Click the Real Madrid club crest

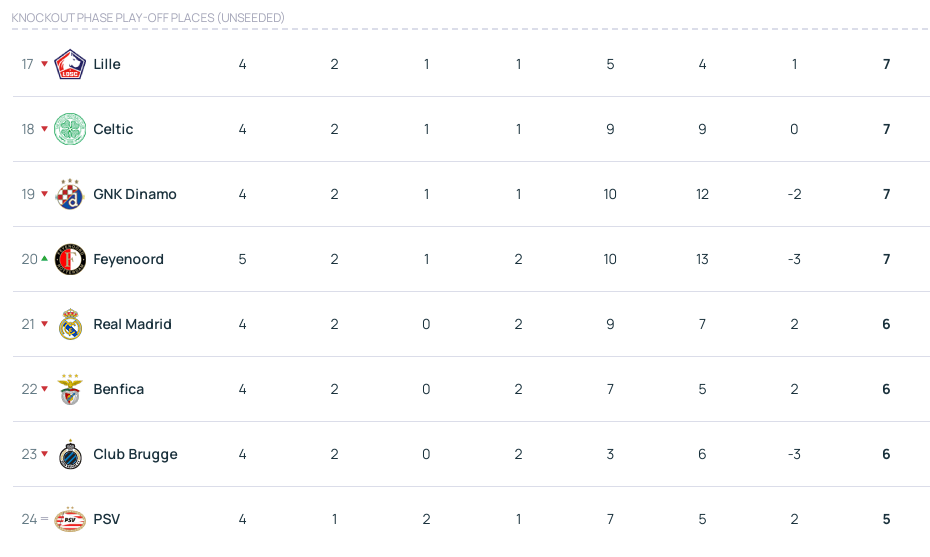(x=70, y=324)
